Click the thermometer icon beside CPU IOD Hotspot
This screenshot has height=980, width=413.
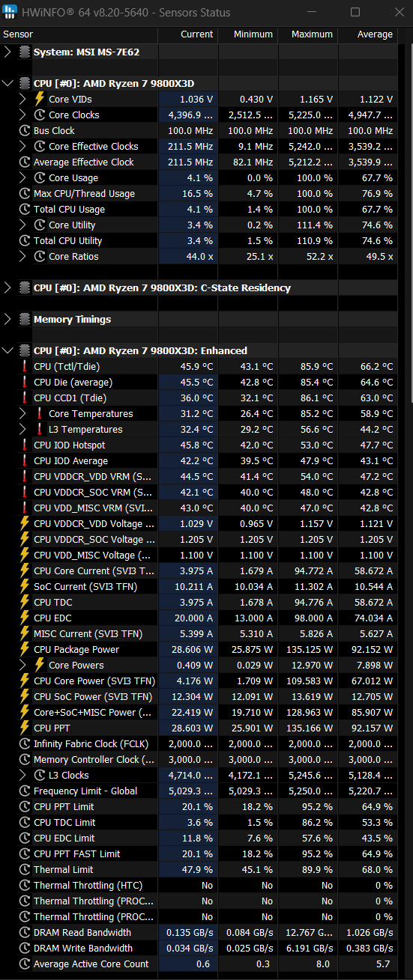tap(25, 445)
